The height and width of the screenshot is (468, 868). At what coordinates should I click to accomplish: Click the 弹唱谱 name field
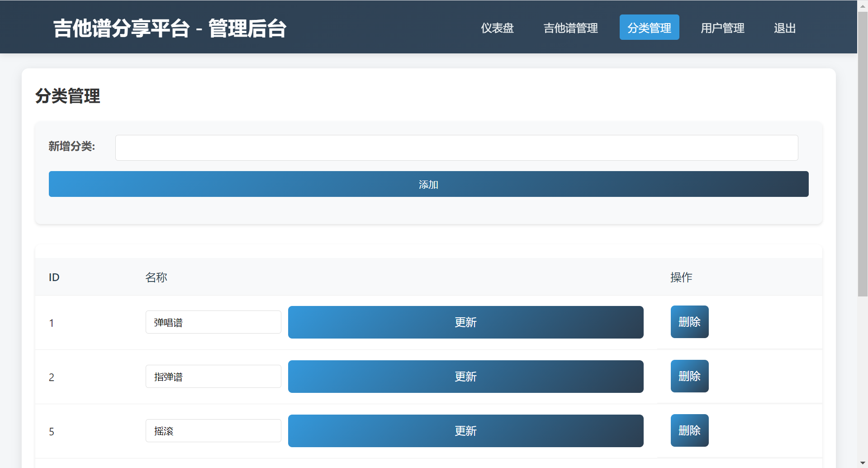pos(213,322)
